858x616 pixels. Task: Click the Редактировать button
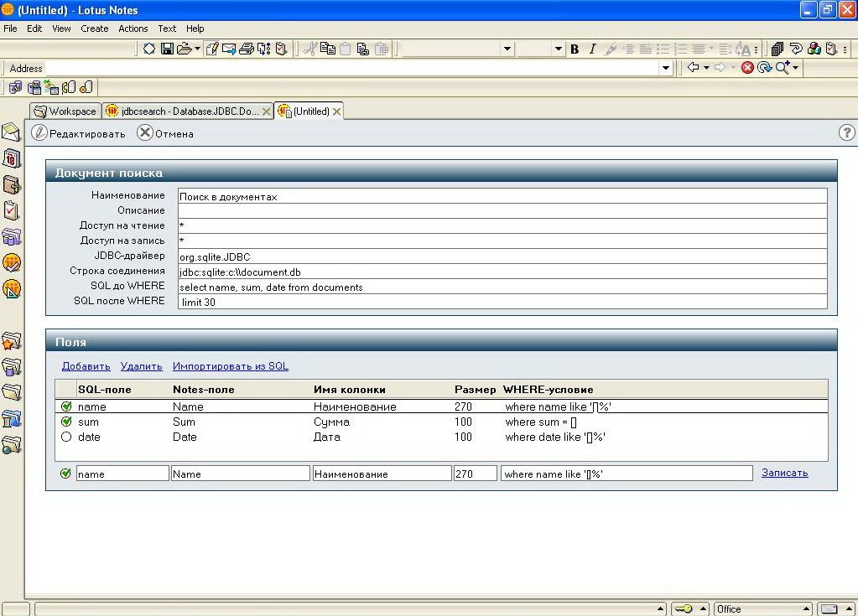[x=79, y=133]
